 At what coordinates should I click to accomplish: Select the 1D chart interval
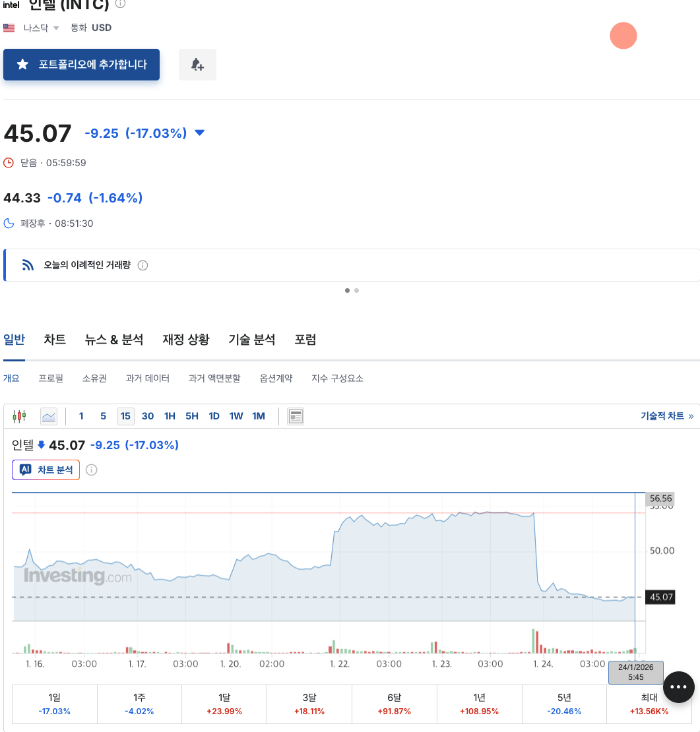coord(214,416)
